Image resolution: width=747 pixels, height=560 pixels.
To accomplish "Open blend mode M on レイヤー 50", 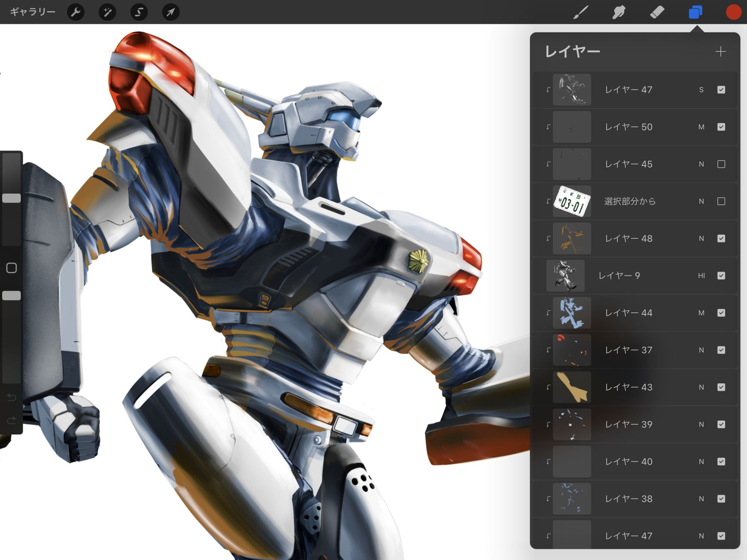I will [701, 127].
